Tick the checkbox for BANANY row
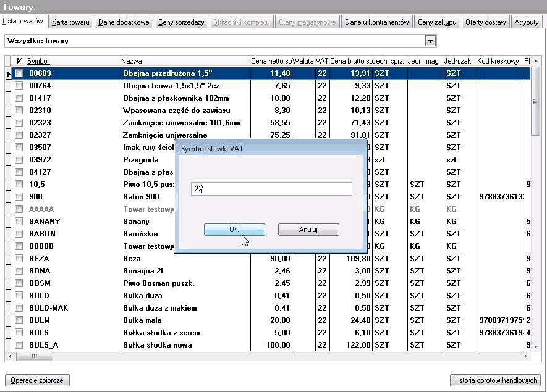Image resolution: width=547 pixels, height=392 pixels. click(19, 221)
